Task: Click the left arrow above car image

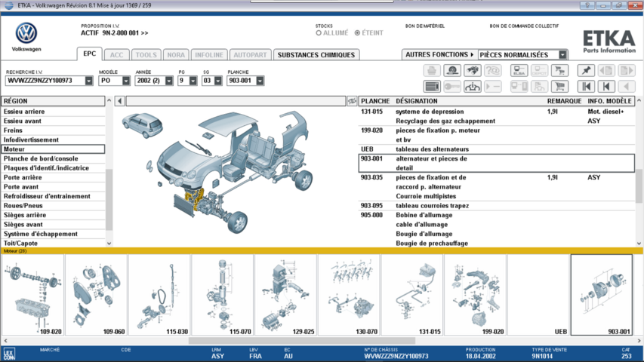Action: click(119, 101)
